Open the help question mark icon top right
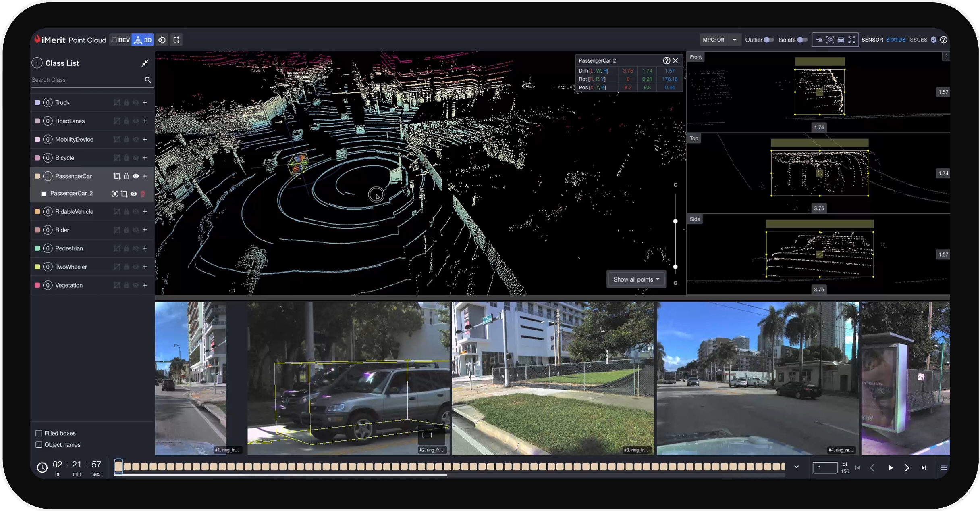This screenshot has width=980, height=511. point(944,40)
